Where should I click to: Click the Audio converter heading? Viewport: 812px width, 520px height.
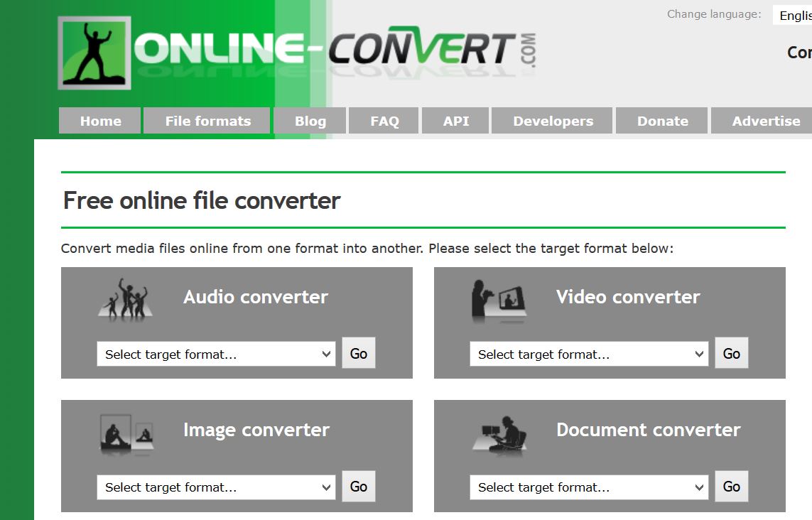coord(255,297)
